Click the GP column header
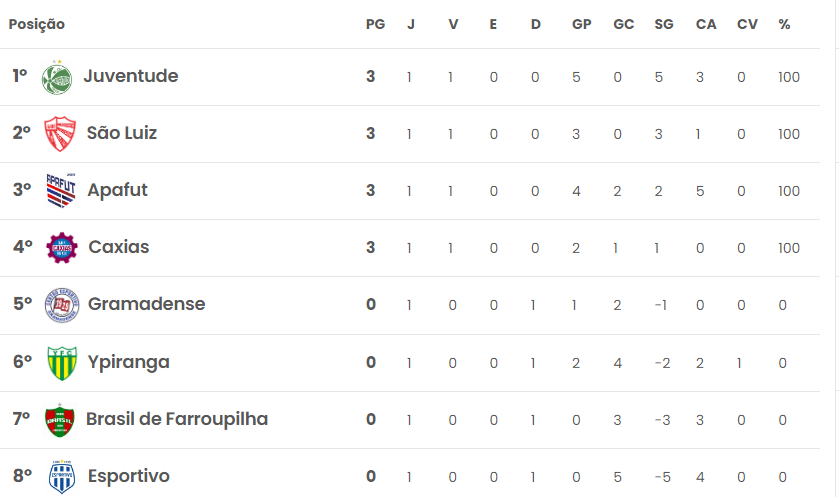This screenshot has width=839, height=497. pyautogui.click(x=582, y=25)
